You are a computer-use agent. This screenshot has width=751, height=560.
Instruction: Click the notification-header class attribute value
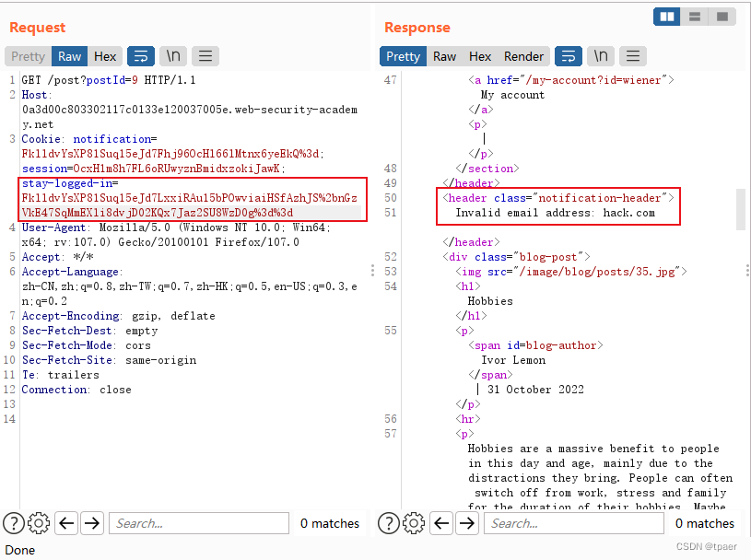coord(600,198)
